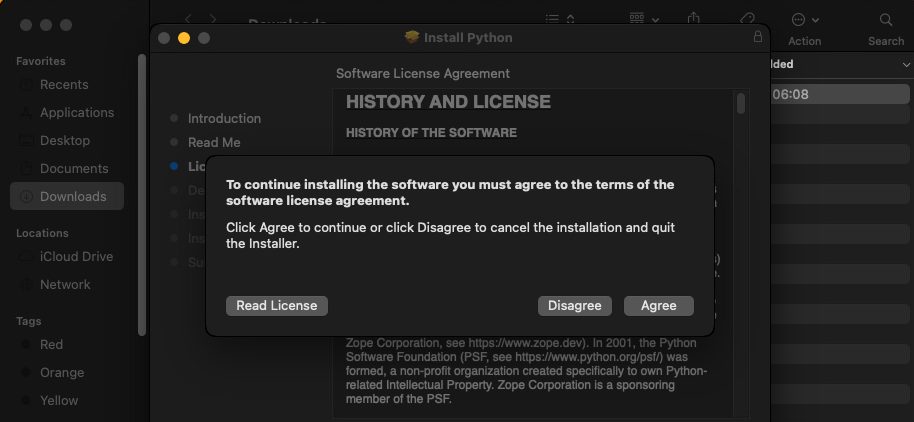This screenshot has width=914, height=422.
Task: Click the Finder forward navigation arrow
Action: pyautogui.click(x=213, y=19)
